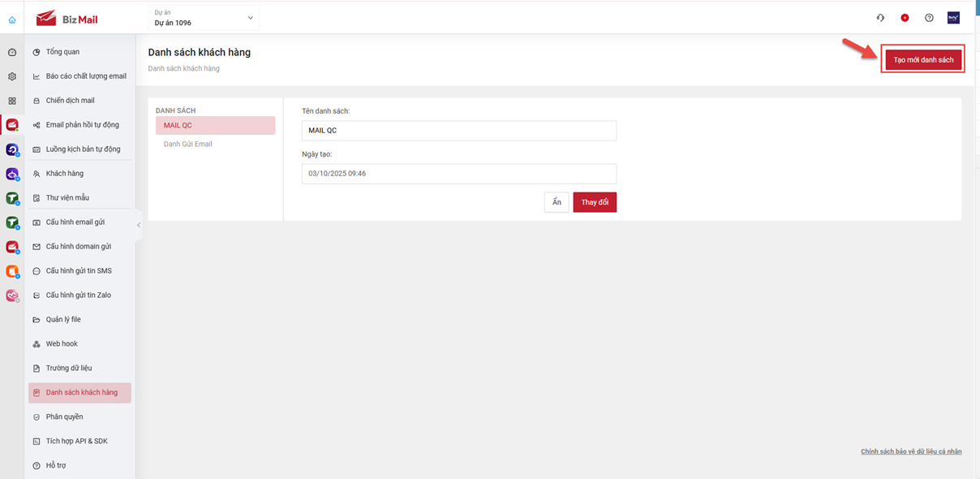Collapse the sidebar using the chevron handle

pyautogui.click(x=138, y=225)
